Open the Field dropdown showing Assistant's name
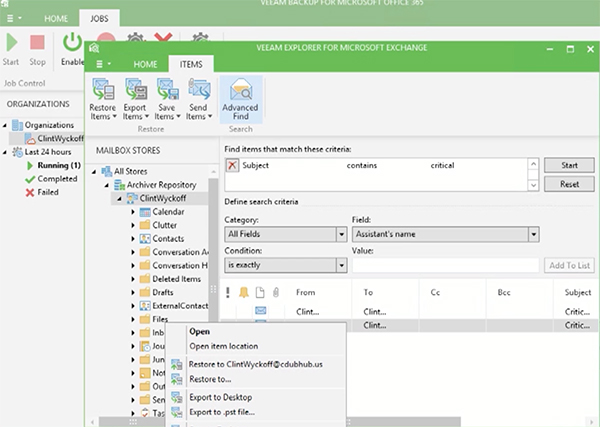 [x=534, y=234]
